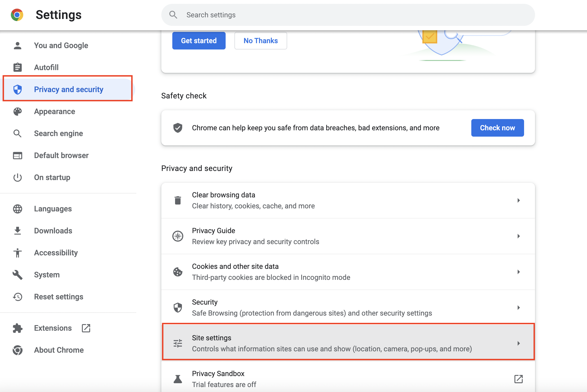Click the Settings page title

[59, 15]
